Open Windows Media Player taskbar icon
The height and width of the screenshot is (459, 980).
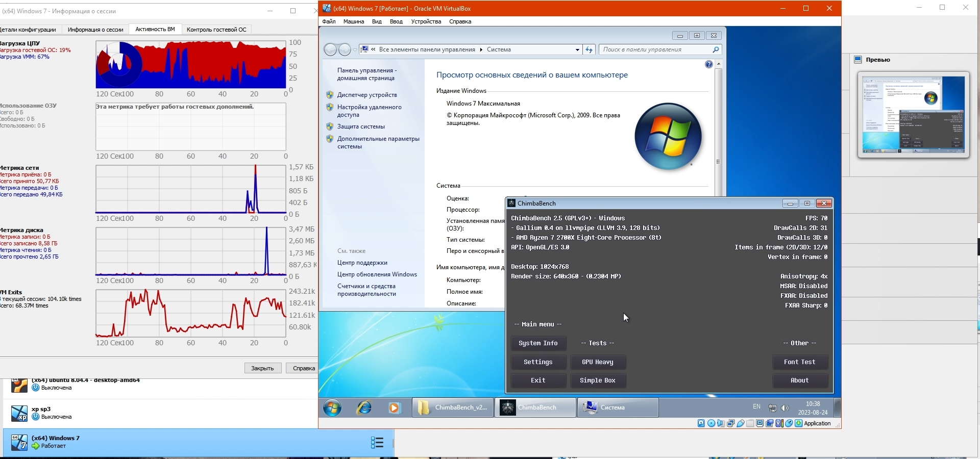click(x=394, y=408)
